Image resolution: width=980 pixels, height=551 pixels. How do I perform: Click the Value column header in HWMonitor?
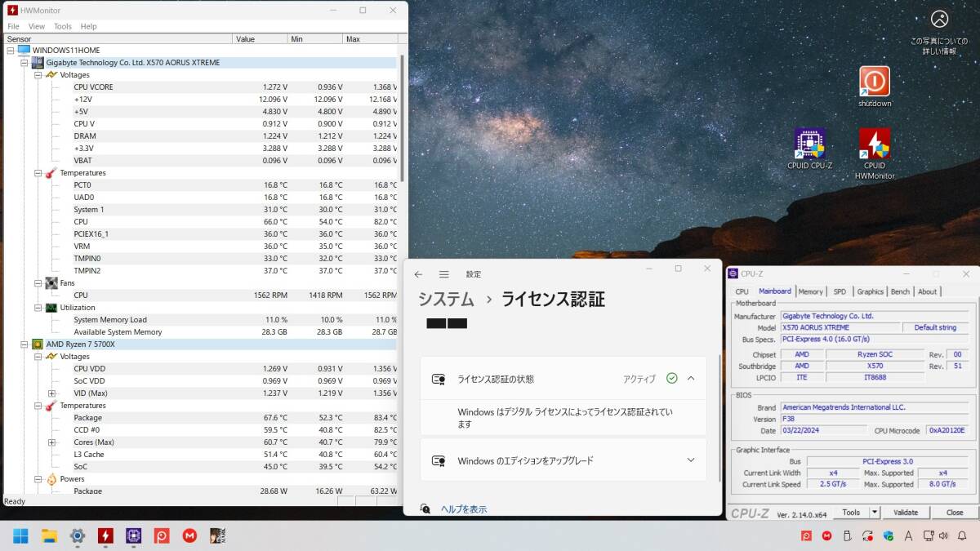(260, 38)
